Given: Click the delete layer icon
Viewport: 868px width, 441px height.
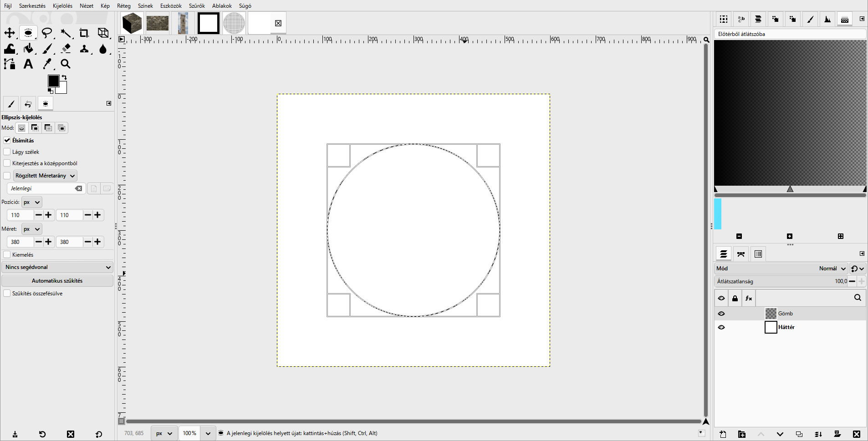Looking at the screenshot, I should (857, 434).
